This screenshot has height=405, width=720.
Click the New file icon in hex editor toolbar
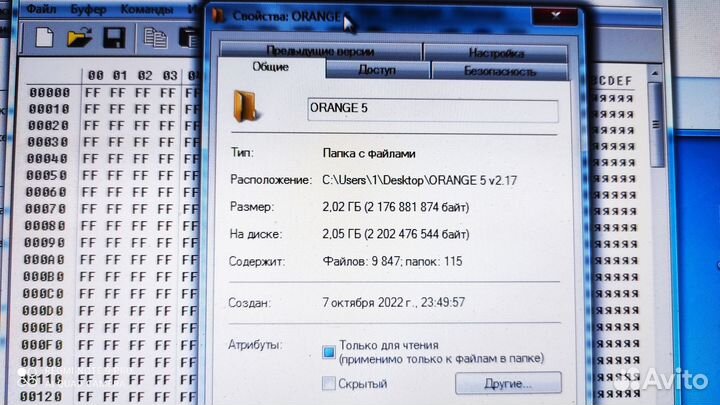coord(45,37)
